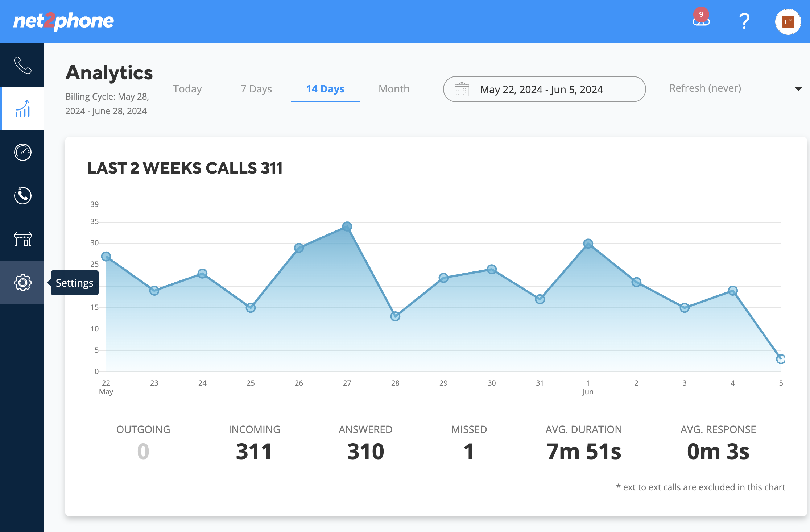Image resolution: width=810 pixels, height=532 pixels.
Task: Click the calendar icon in date range
Action: (x=462, y=89)
